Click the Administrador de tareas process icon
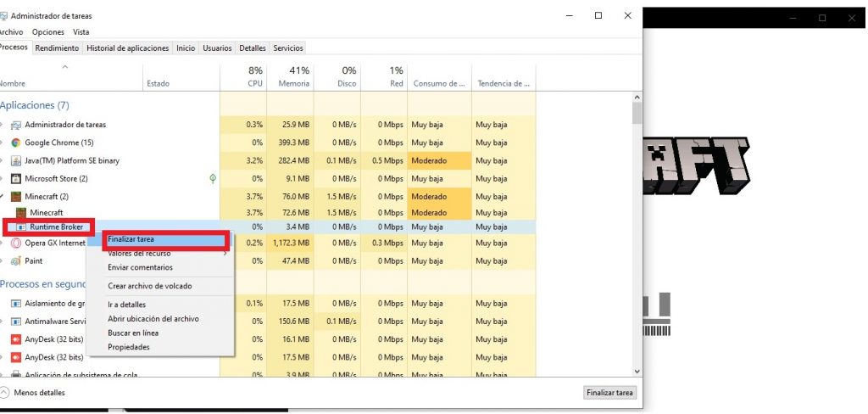The height and width of the screenshot is (414, 868). [15, 125]
